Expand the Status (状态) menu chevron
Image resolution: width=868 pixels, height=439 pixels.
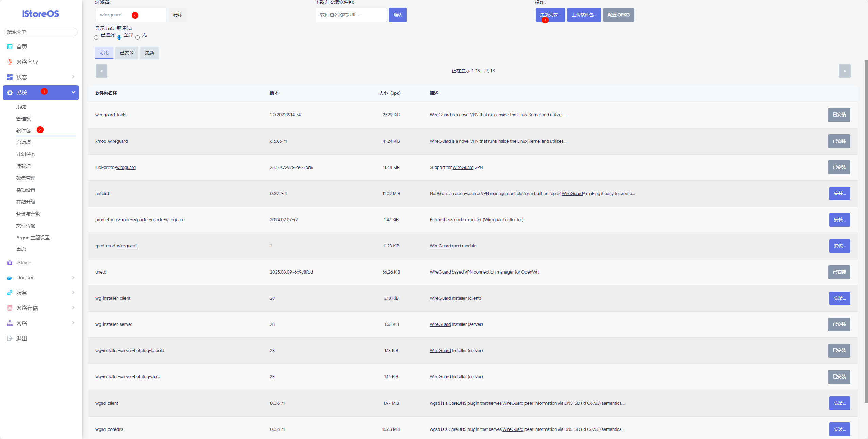(x=73, y=77)
